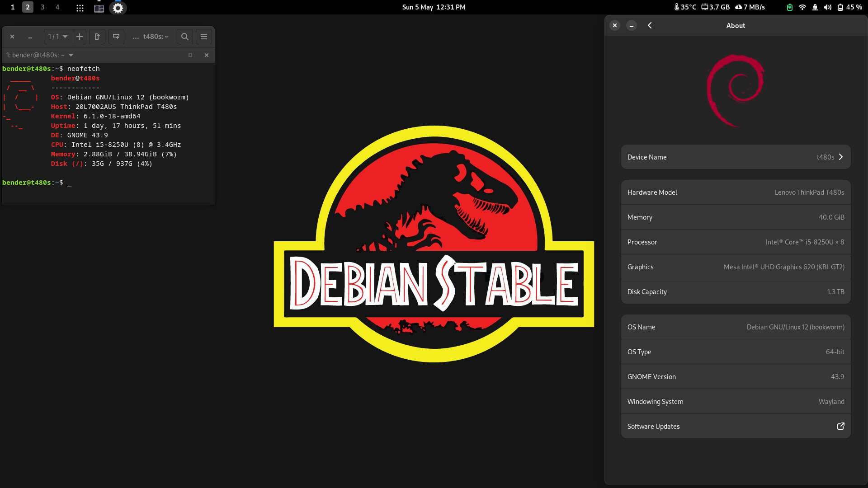
Task: Click the battery 45 % indicator
Action: click(849, 7)
